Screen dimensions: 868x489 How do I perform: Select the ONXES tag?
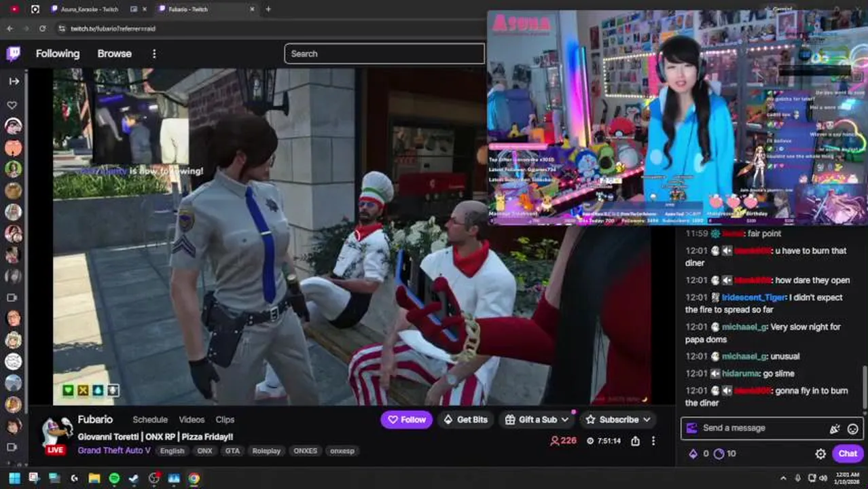point(305,450)
